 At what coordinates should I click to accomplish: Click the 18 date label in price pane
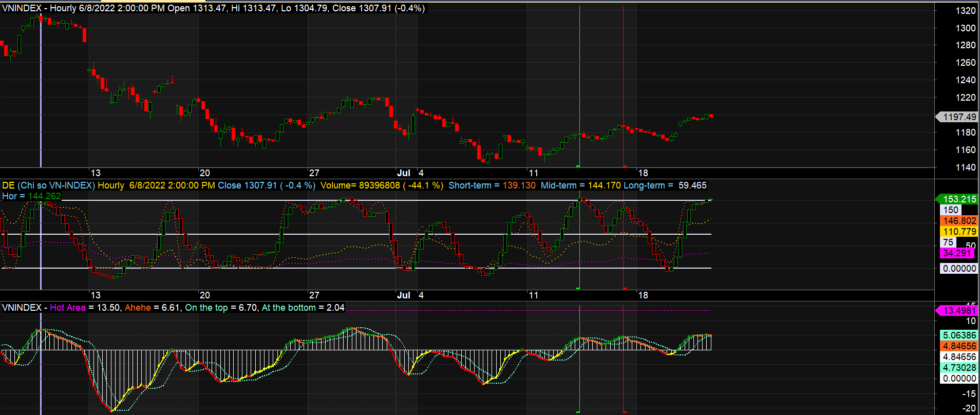coord(643,173)
